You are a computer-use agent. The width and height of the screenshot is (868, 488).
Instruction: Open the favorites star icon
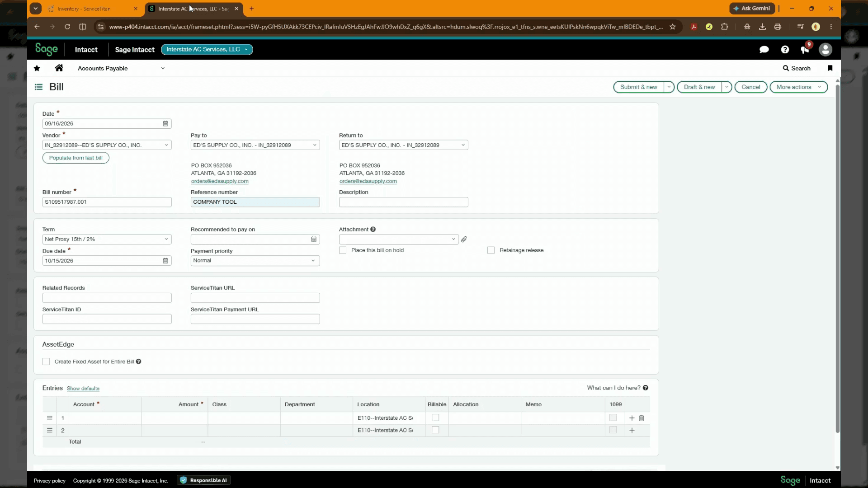[37, 68]
